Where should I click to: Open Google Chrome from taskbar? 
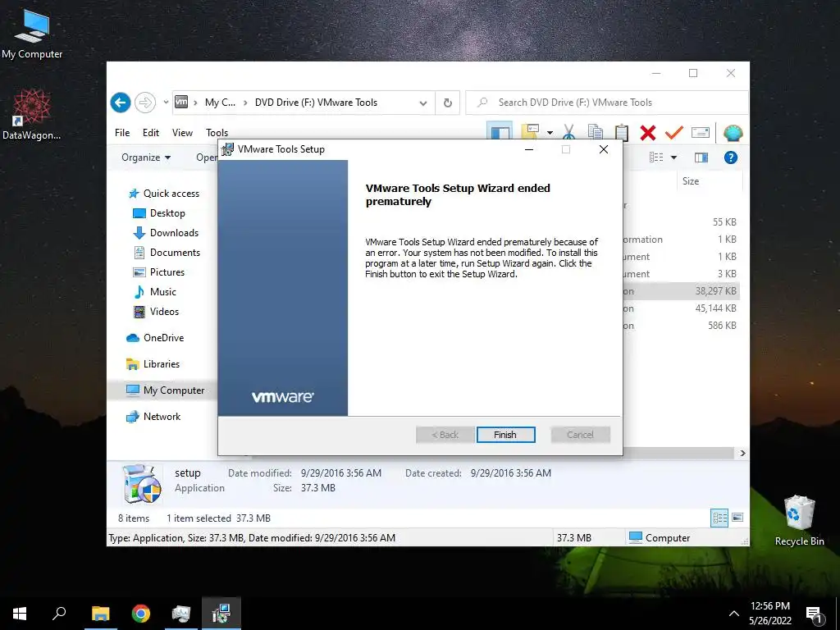(141, 614)
